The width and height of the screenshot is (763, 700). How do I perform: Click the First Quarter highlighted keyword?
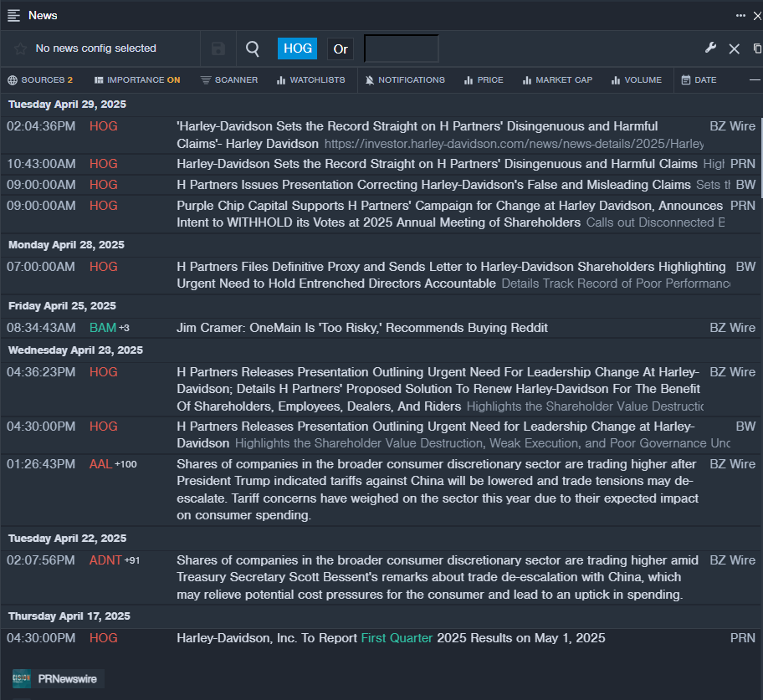click(397, 638)
